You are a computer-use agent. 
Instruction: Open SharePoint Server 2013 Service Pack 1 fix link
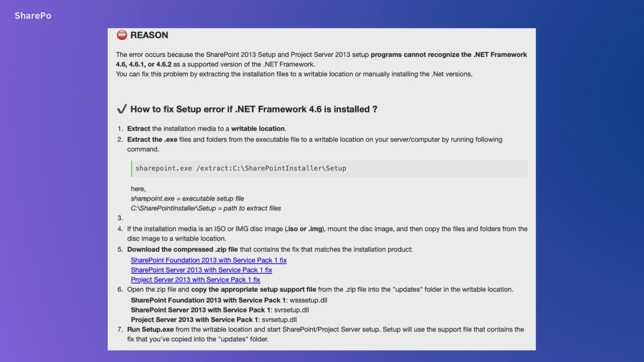click(x=201, y=270)
